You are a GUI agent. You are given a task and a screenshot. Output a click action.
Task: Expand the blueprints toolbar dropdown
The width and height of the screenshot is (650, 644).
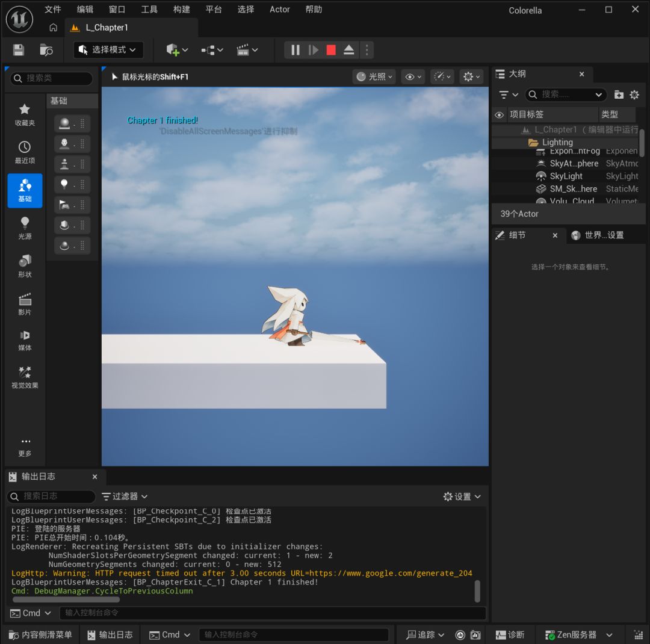click(212, 50)
